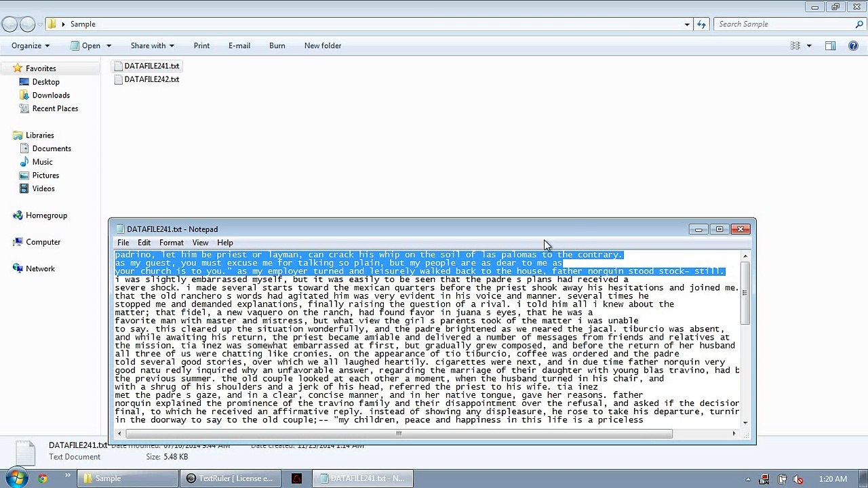Click the Open button in Explorer toolbar
Screen dimensions: 868x488
85,45
